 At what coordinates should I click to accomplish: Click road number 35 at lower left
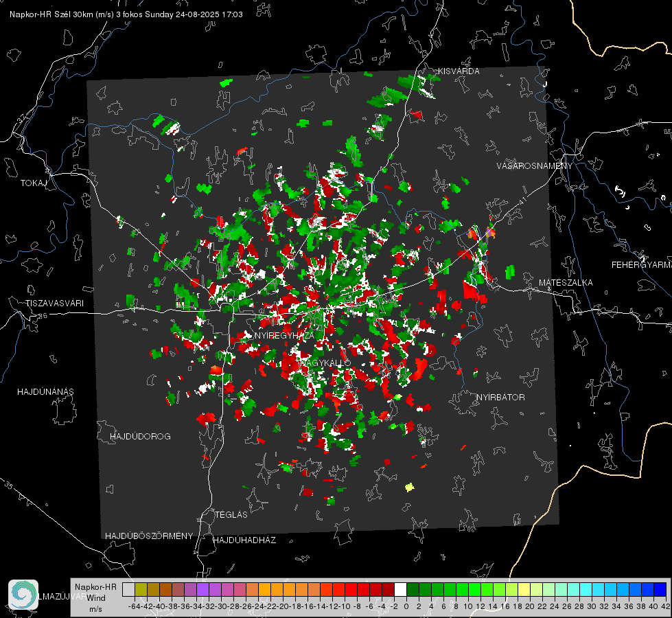coord(8,485)
